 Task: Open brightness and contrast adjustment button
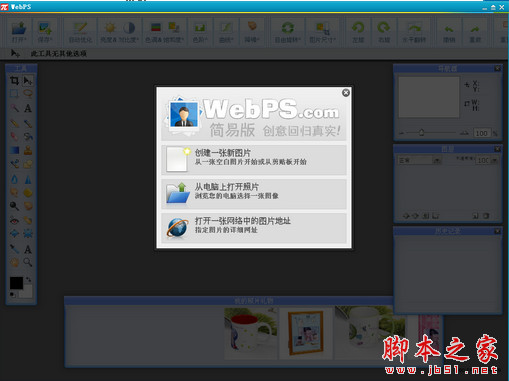(119, 32)
